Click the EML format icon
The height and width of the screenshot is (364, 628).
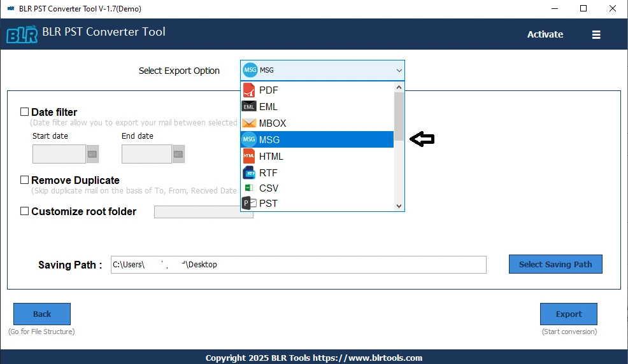[248, 107]
